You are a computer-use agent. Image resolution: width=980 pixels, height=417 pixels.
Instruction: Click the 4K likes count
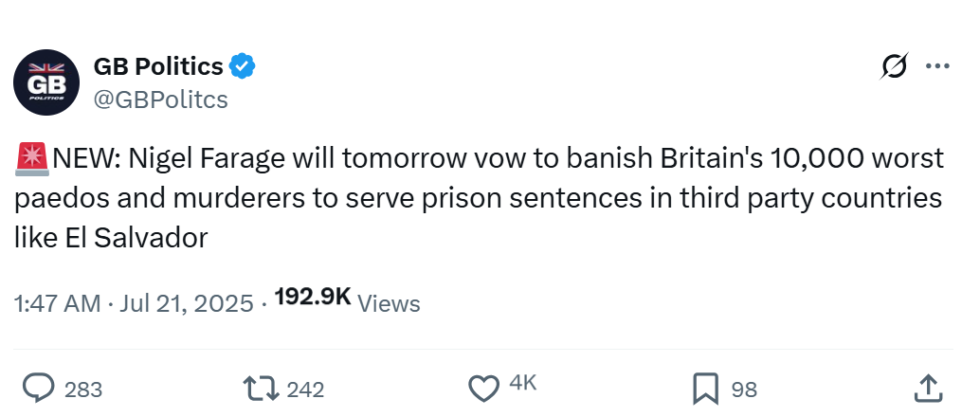[x=523, y=383]
